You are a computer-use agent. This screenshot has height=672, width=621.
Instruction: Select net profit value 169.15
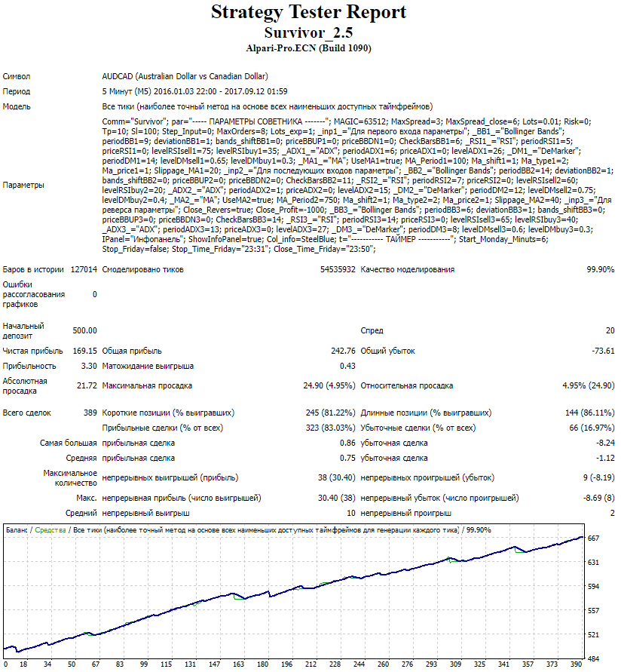85,351
